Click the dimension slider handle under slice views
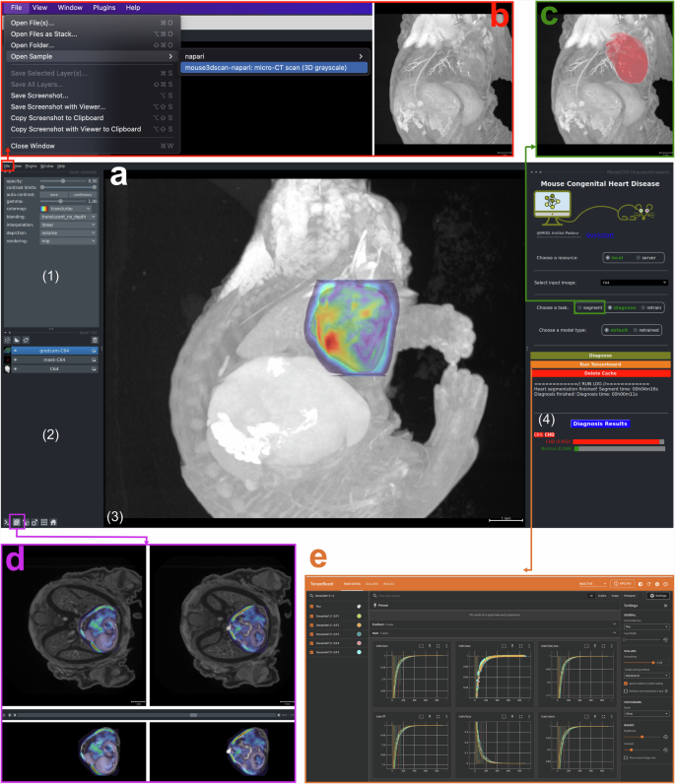Image resolution: width=675 pixels, height=784 pixels. (193, 715)
